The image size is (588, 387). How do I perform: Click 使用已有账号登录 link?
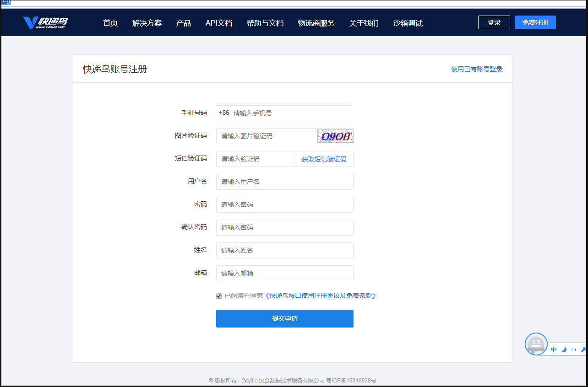(477, 69)
